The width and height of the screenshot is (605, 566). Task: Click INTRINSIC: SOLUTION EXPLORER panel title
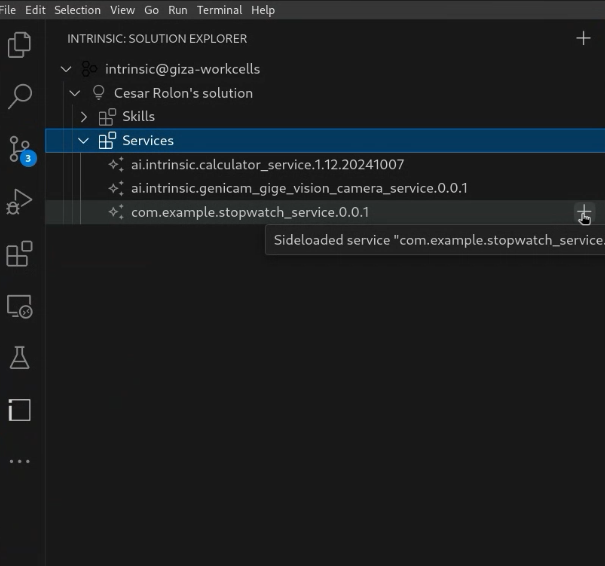click(x=157, y=39)
